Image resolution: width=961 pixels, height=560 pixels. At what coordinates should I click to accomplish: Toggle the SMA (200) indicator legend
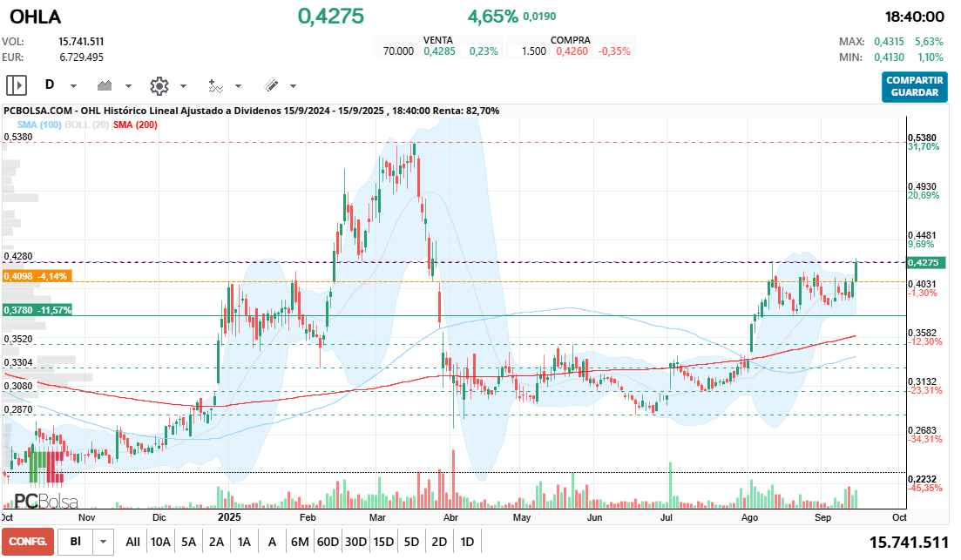click(135, 125)
